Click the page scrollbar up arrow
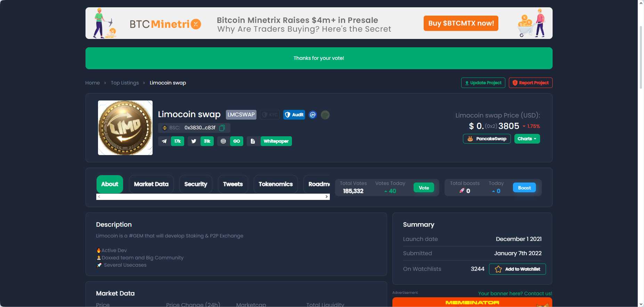Viewport: 644px width, 307px height. click(641, 3)
